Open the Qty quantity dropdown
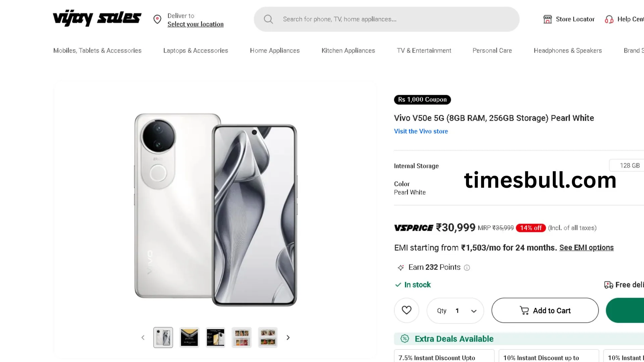644x362 pixels. (x=455, y=311)
